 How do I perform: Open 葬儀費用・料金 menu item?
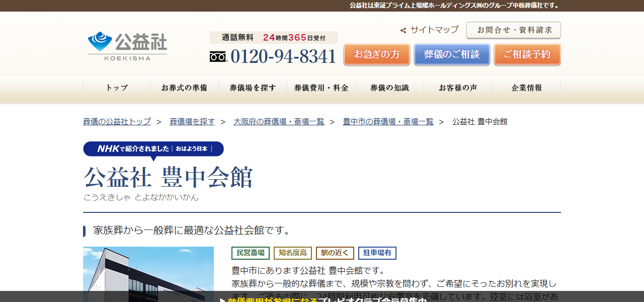coord(321,88)
